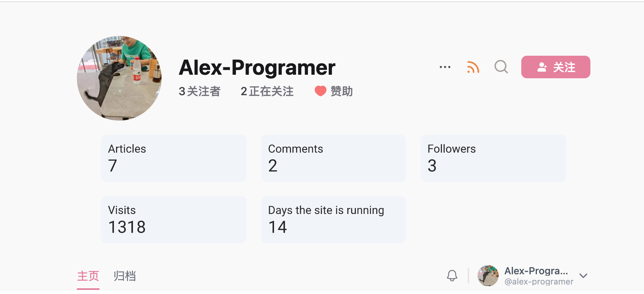
Task: Expand the account dropdown chevron
Action: pyautogui.click(x=583, y=276)
